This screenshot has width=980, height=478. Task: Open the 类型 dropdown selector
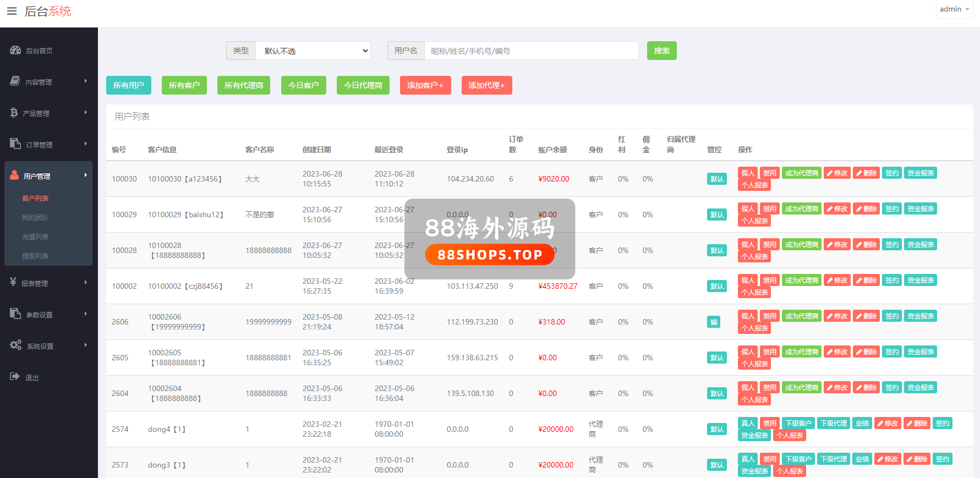[313, 51]
